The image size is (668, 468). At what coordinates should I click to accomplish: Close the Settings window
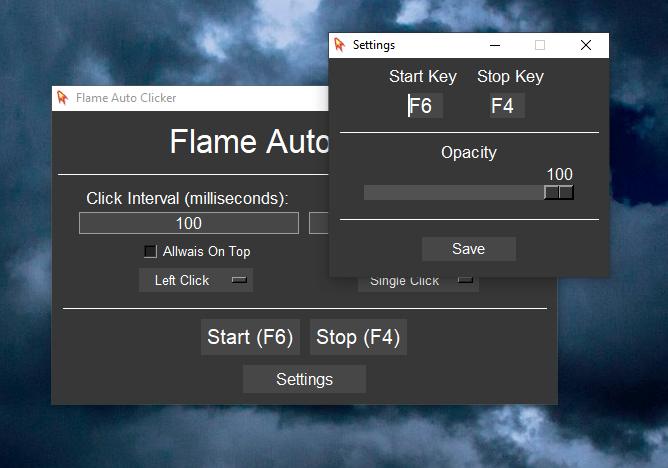pyautogui.click(x=586, y=45)
